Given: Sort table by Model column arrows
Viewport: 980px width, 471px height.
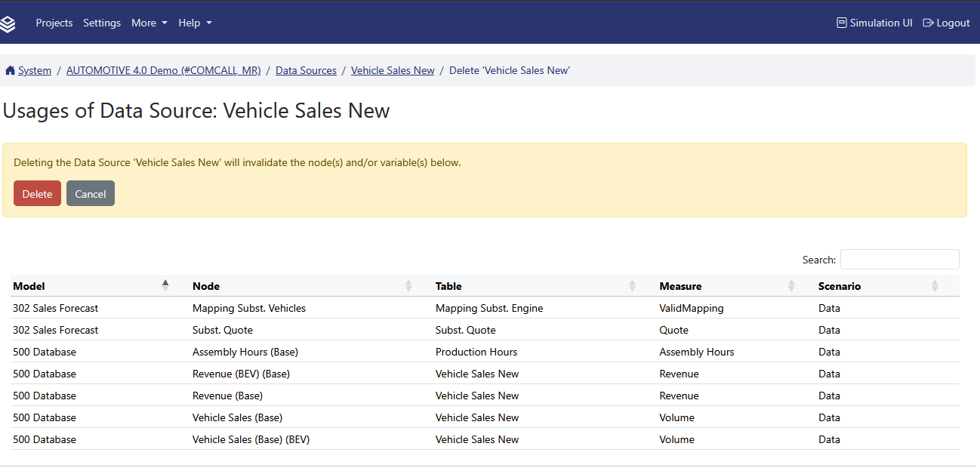Looking at the screenshot, I should point(165,285).
